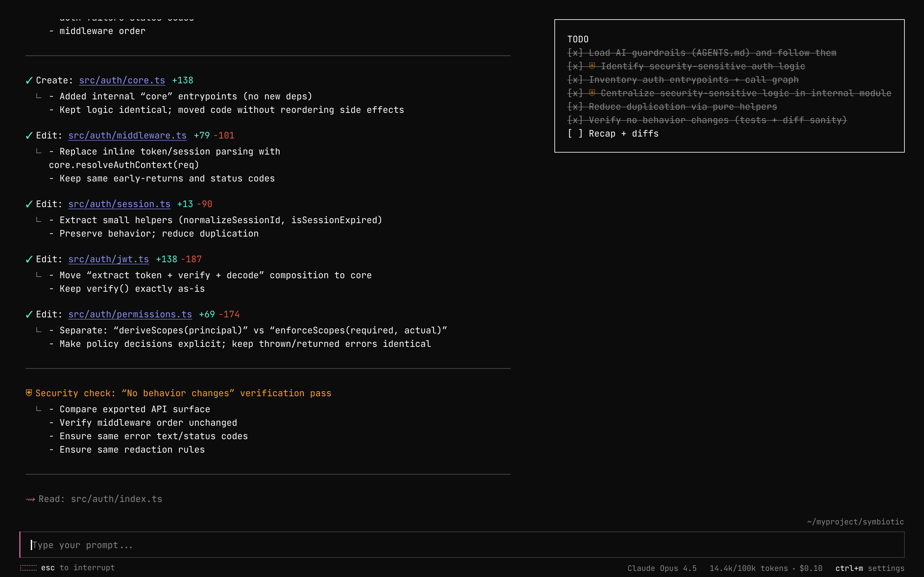This screenshot has width=924, height=577.
Task: Expand tree branch under Create core.ts entry
Action: click(x=38, y=96)
